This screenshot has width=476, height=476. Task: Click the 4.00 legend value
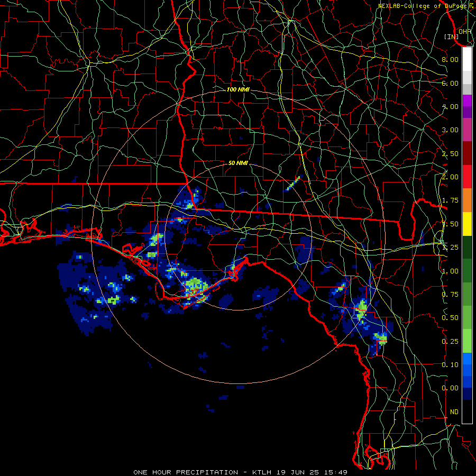click(450, 106)
